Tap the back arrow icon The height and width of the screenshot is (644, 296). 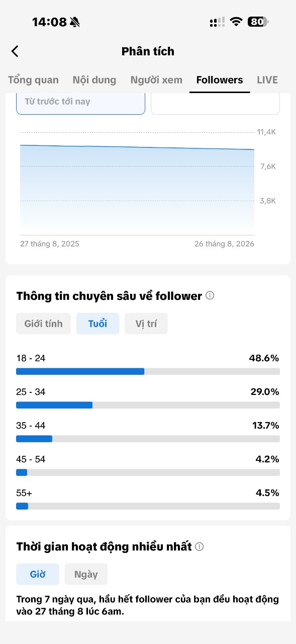15,51
